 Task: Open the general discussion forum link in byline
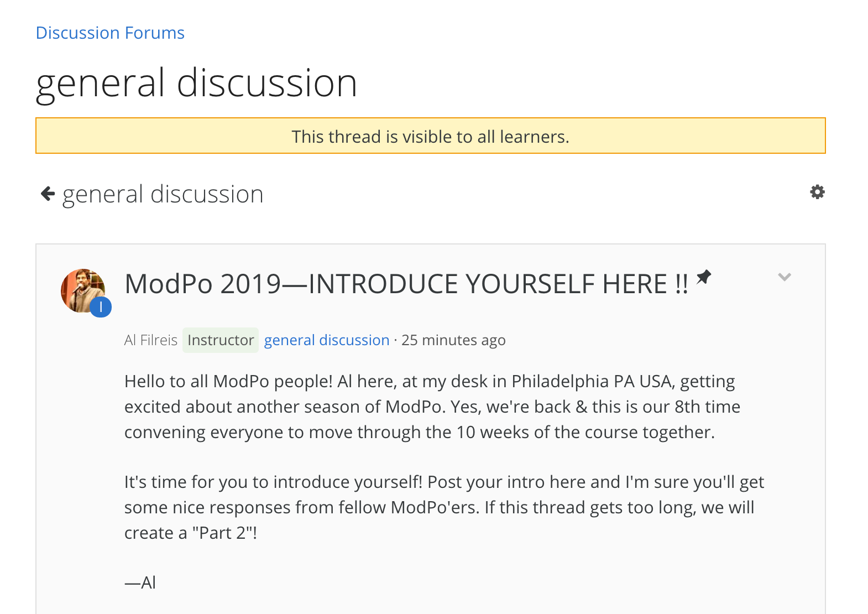point(327,340)
